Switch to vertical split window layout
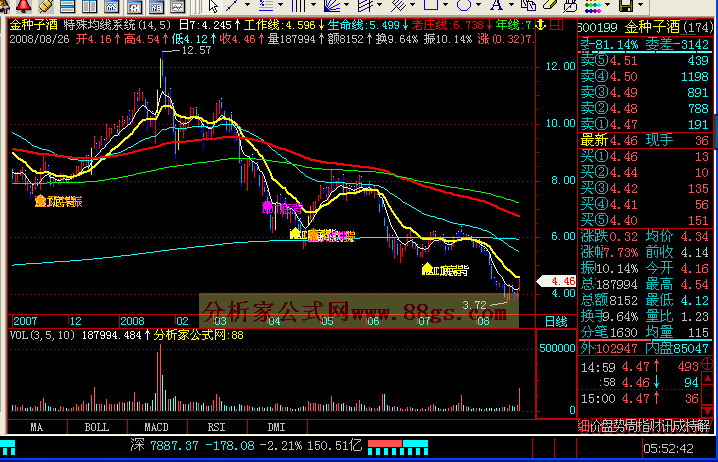Screen dimensions: 718x462 (x=89, y=5)
